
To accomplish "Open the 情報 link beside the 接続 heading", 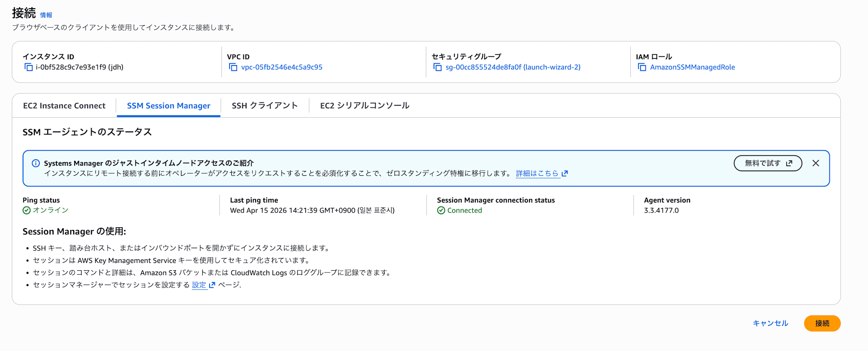I will pyautogui.click(x=46, y=15).
